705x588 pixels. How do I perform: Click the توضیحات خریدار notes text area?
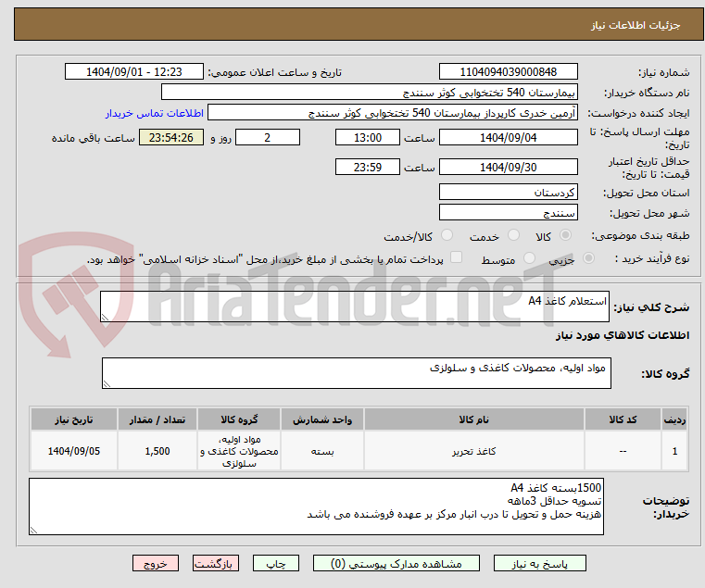tap(317, 507)
